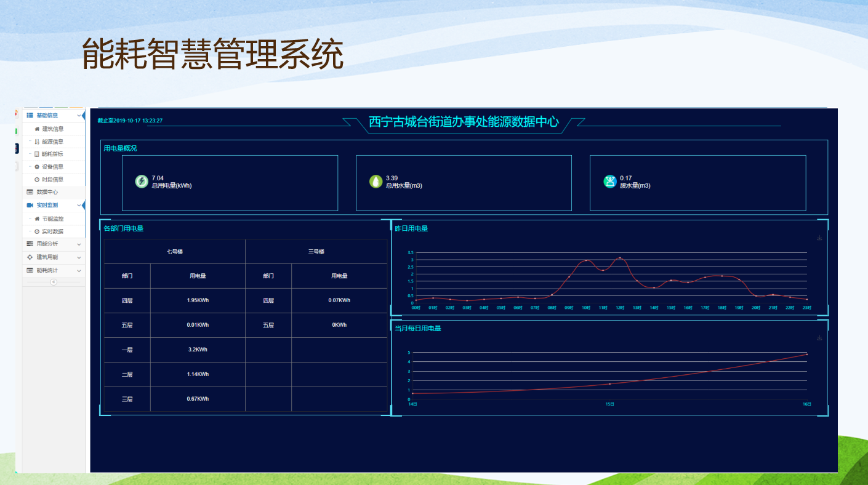Click the 3.39 total water value

(x=392, y=178)
